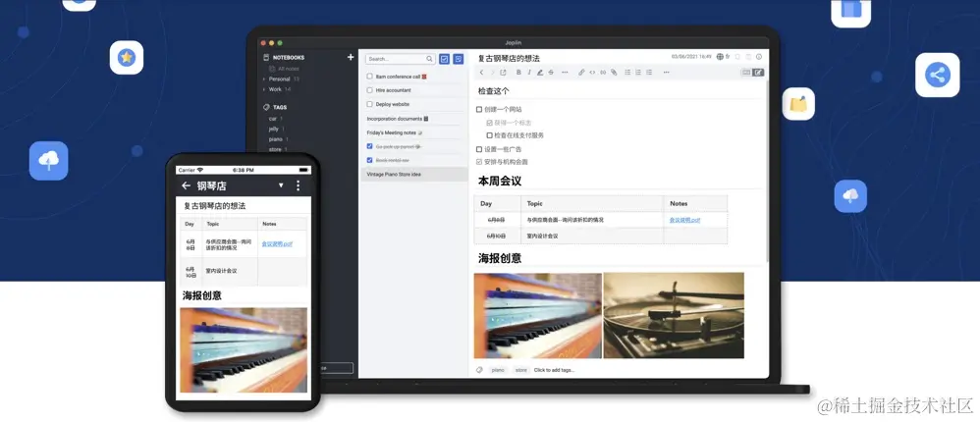Select the 'car' tag
980x422 pixels.
[x=273, y=118]
